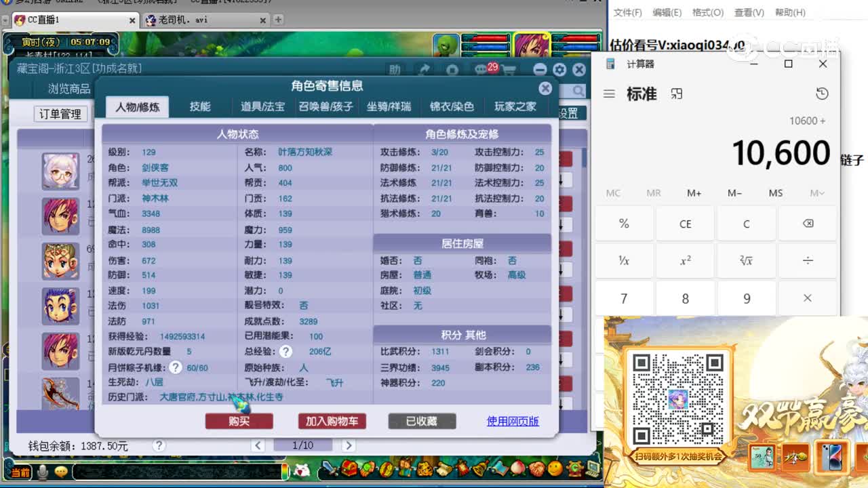Click the help icon beside 月饼粽子机缘
Screen dimensions: 868x488
(175, 367)
